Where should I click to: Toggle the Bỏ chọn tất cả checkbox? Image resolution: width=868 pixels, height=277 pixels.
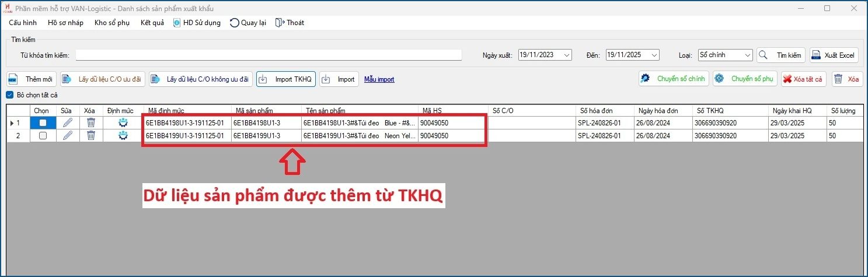(x=9, y=95)
